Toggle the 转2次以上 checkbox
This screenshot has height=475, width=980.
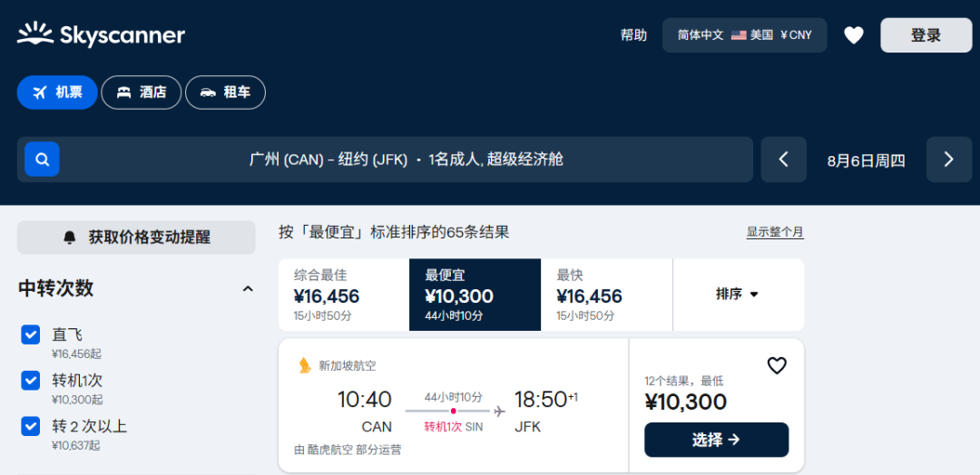point(31,426)
